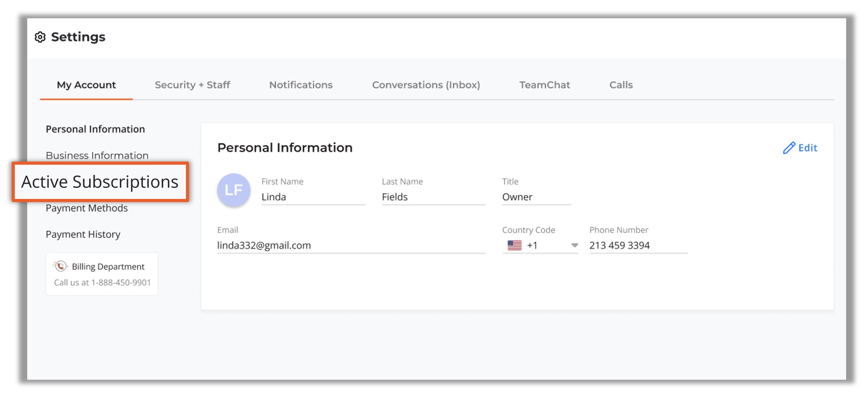Open the Country Code dropdown arrow
This screenshot has width=868, height=398.
point(575,245)
